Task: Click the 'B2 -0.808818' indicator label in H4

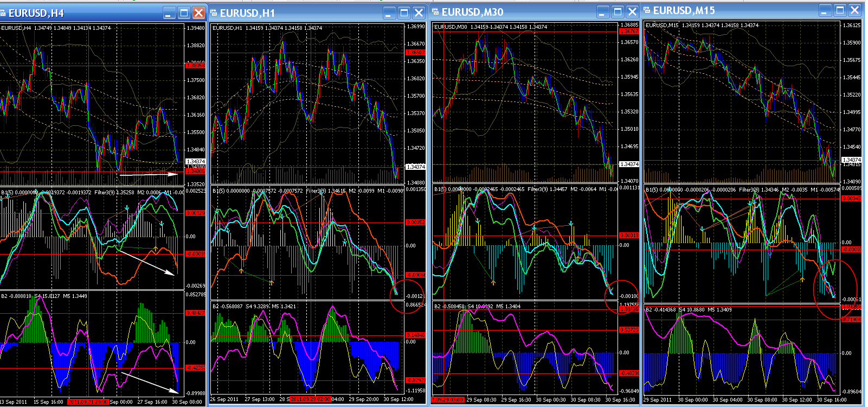Action: pos(16,296)
